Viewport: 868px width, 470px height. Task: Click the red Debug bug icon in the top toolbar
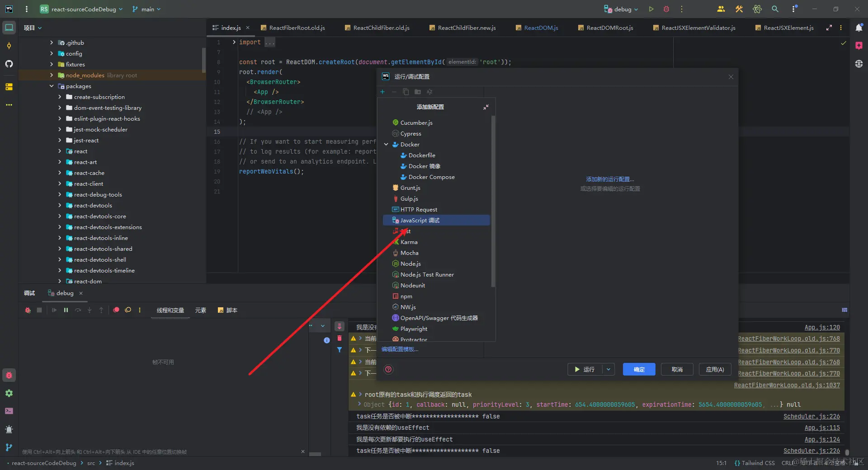666,9
